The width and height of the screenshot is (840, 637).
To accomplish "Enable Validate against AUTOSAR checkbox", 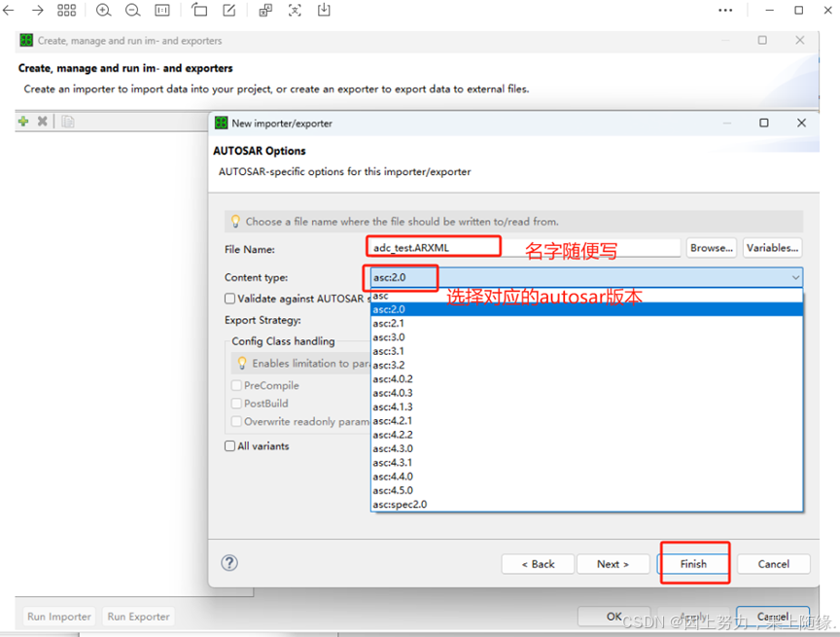I will point(229,299).
